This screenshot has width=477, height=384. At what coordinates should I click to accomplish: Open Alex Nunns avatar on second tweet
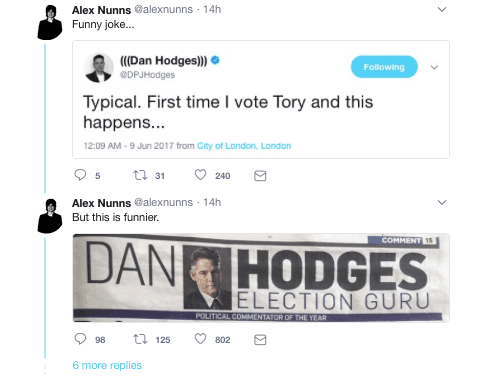pyautogui.click(x=50, y=216)
